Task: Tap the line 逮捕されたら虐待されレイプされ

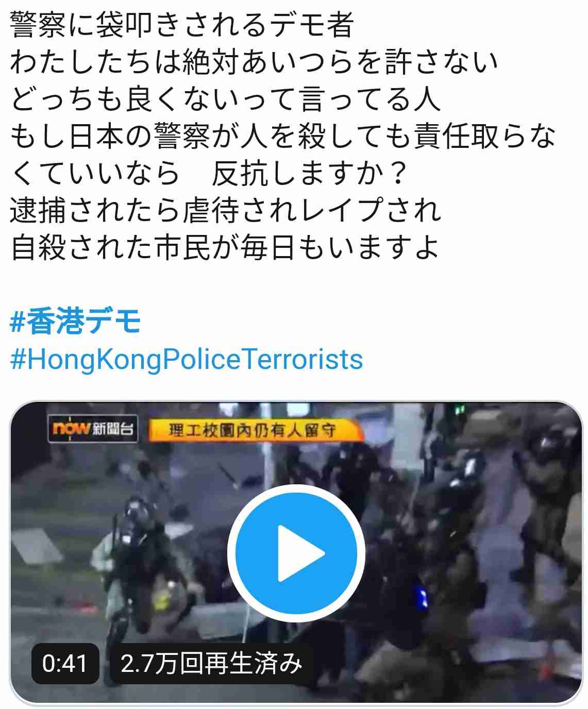Action: pos(226,211)
